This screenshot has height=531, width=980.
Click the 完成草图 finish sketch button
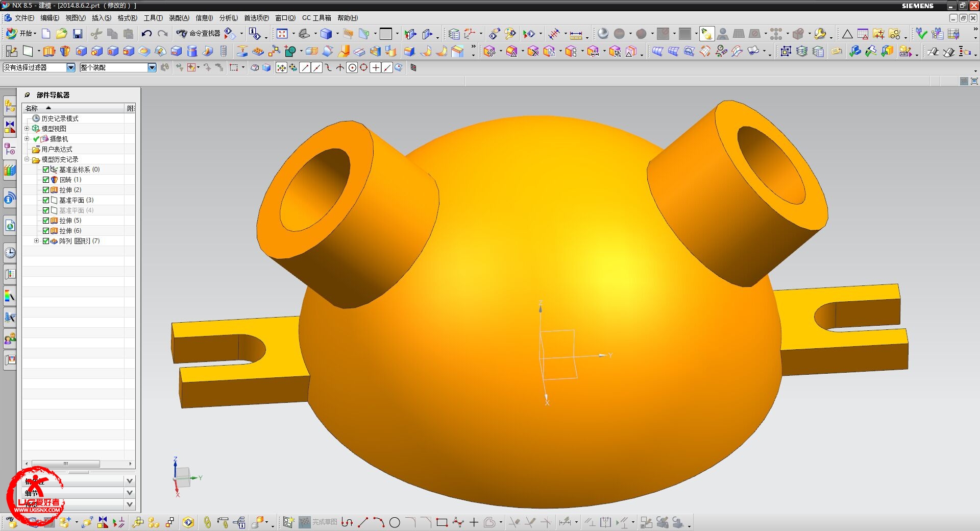coord(318,522)
